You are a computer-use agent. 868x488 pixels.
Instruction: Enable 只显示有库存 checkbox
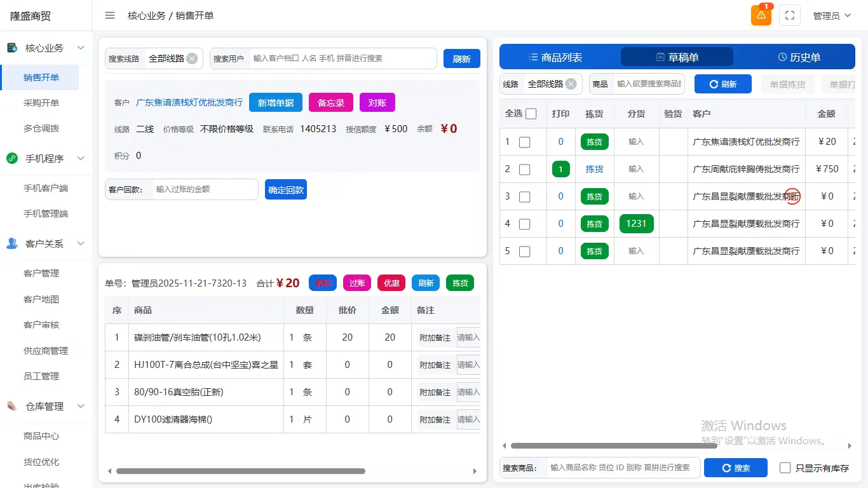coord(785,468)
